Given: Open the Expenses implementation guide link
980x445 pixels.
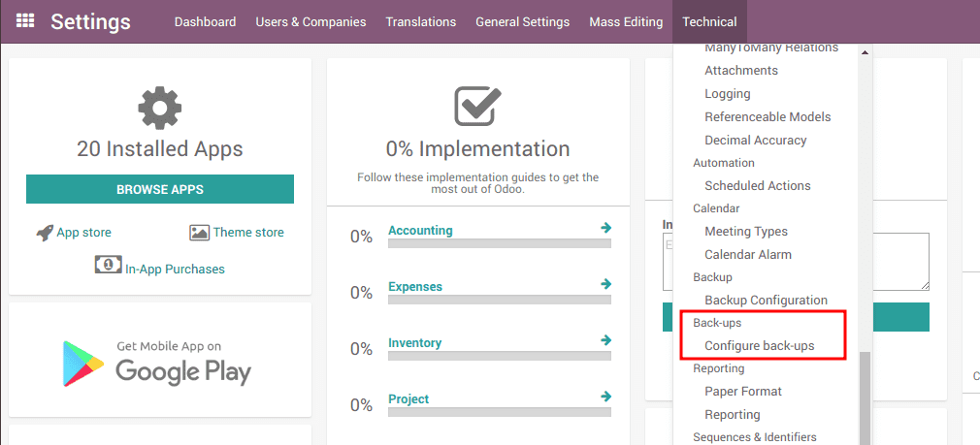Looking at the screenshot, I should coord(415,287).
